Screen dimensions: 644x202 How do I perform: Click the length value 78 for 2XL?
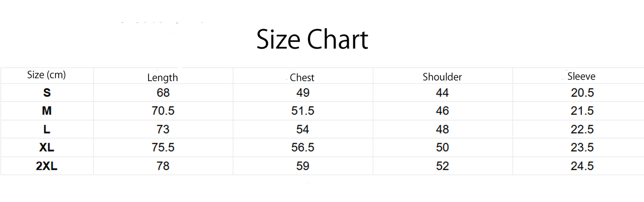(x=163, y=166)
